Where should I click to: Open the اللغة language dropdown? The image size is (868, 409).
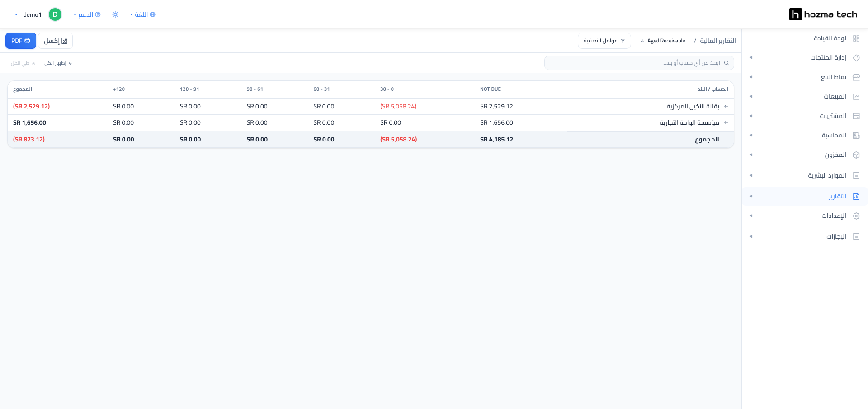coord(142,14)
